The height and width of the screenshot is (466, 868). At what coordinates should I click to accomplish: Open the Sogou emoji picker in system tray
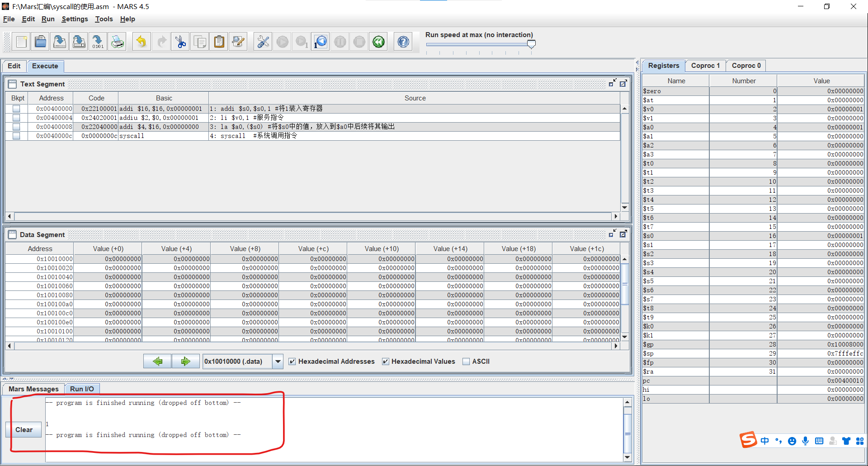tap(792, 441)
